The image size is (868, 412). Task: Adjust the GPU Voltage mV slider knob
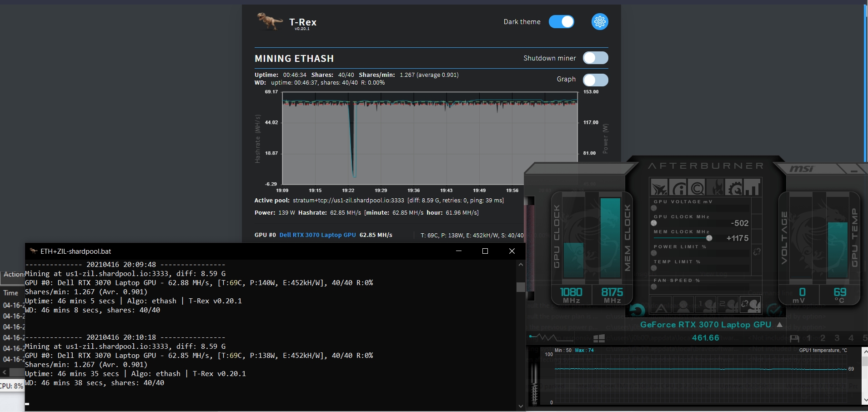pyautogui.click(x=654, y=208)
